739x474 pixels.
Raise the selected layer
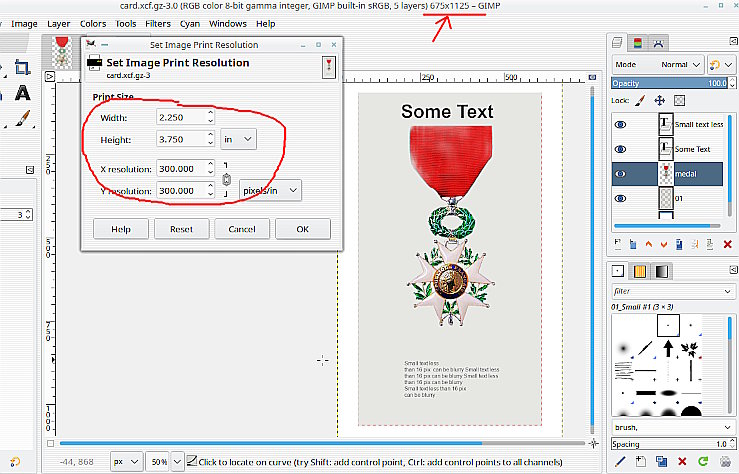pos(649,244)
